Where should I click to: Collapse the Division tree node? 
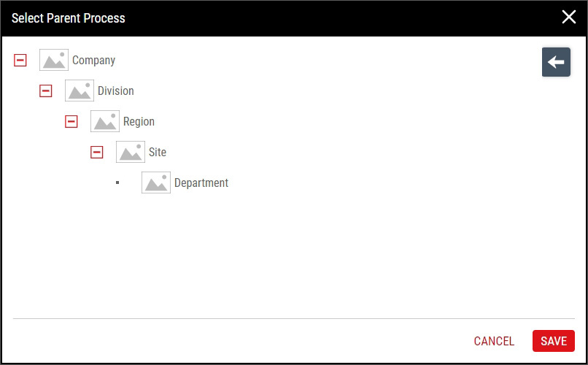pyautogui.click(x=46, y=91)
